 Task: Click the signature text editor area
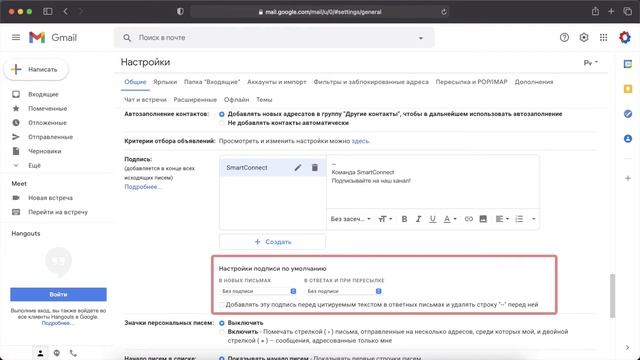click(x=433, y=182)
